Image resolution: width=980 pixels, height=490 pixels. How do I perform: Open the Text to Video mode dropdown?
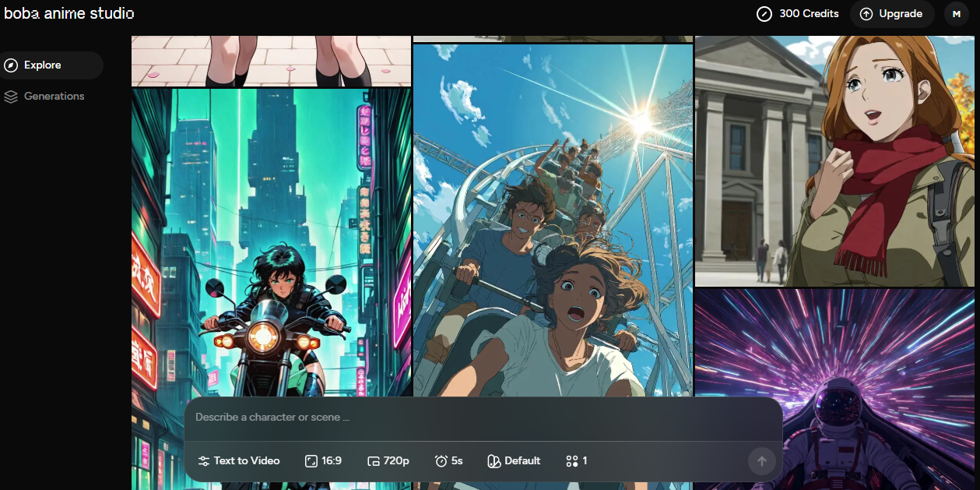coord(239,461)
